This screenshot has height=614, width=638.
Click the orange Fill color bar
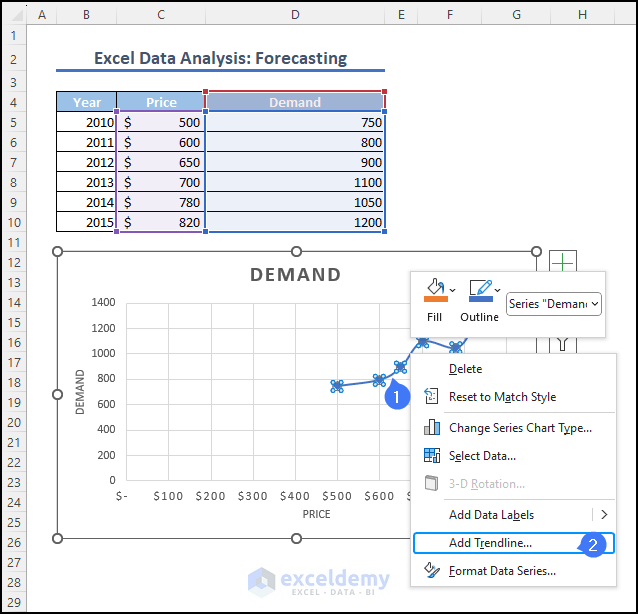(x=436, y=299)
